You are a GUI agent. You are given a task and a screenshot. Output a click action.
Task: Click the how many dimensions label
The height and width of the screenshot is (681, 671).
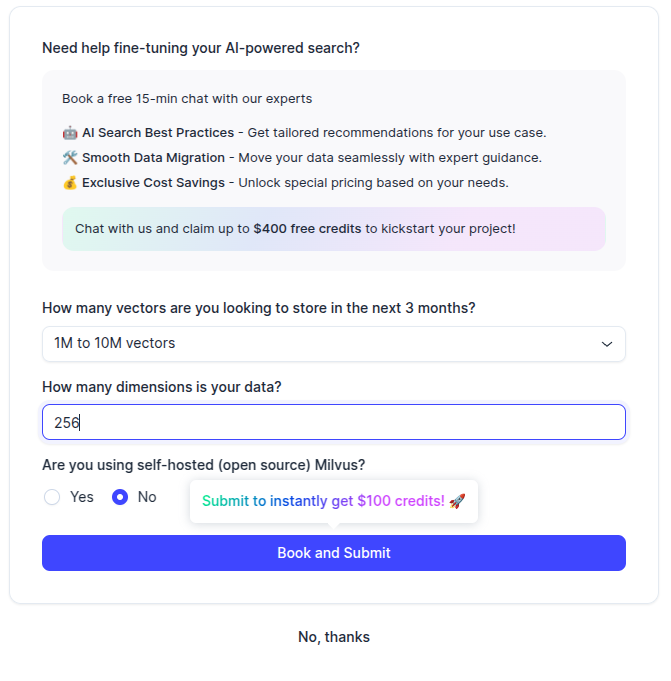pyautogui.click(x=162, y=387)
